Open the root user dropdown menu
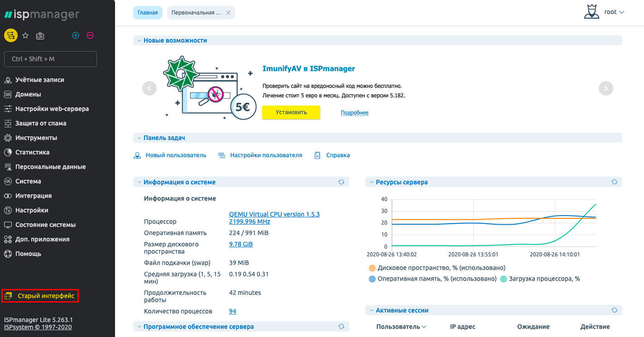The image size is (644, 337). click(x=614, y=12)
